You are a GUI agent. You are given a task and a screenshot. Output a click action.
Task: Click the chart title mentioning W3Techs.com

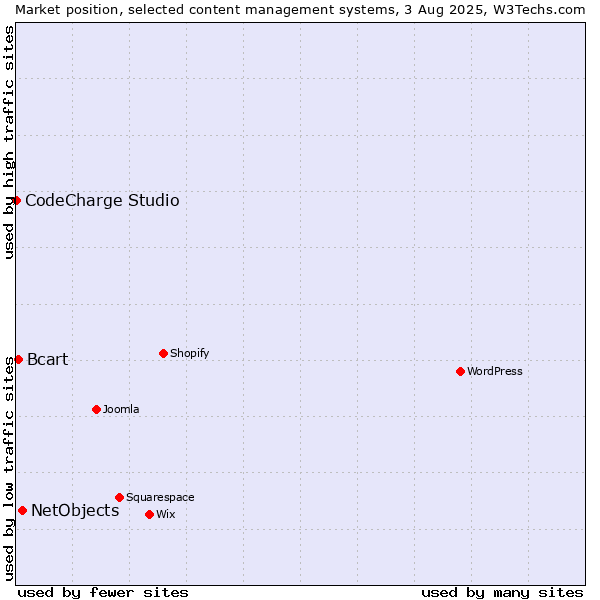(300, 10)
